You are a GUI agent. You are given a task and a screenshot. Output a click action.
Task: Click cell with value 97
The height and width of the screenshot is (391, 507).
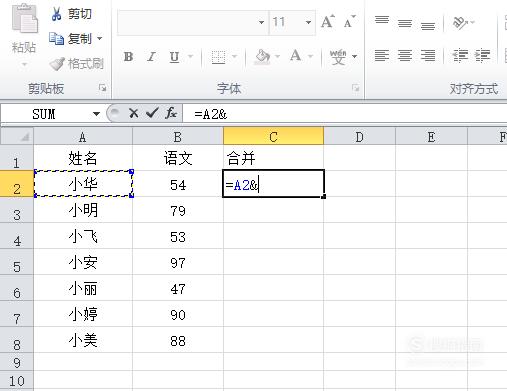tap(178, 262)
